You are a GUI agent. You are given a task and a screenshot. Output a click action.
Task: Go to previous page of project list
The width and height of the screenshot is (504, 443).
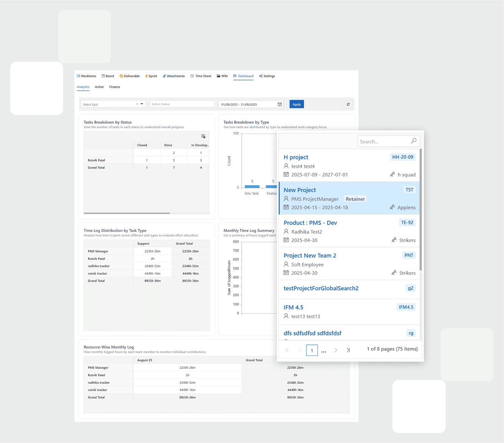(x=300, y=350)
